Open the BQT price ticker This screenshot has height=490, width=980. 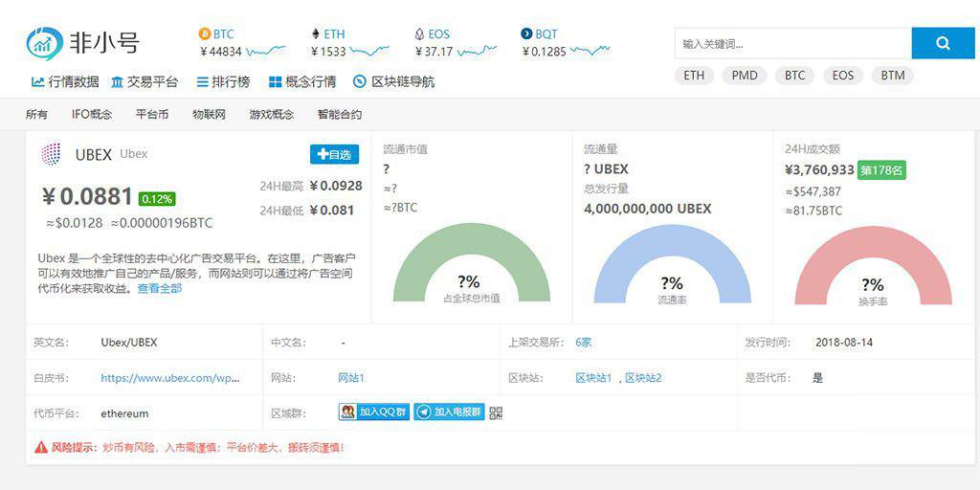pyautogui.click(x=565, y=43)
